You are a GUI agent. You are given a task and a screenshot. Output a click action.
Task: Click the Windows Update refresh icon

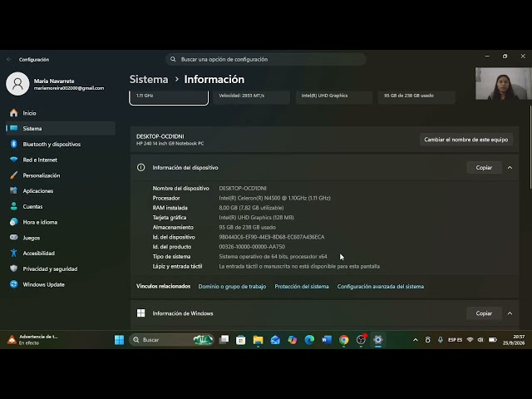[x=14, y=284]
